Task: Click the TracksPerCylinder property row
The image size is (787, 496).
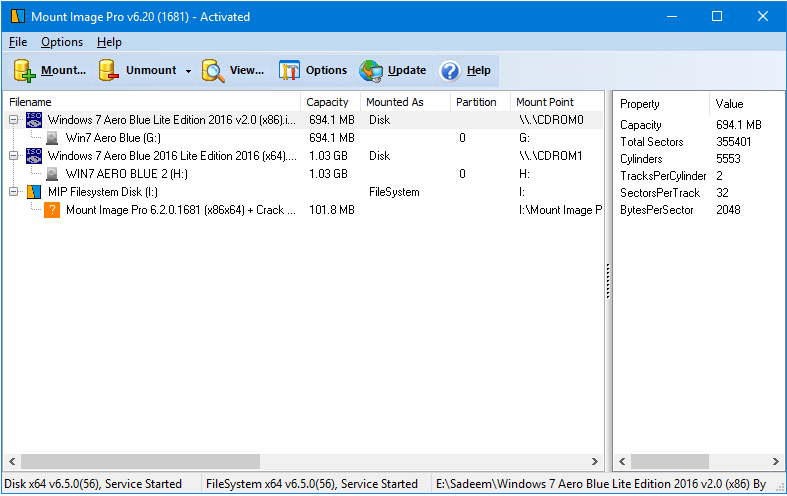Action: [699, 176]
